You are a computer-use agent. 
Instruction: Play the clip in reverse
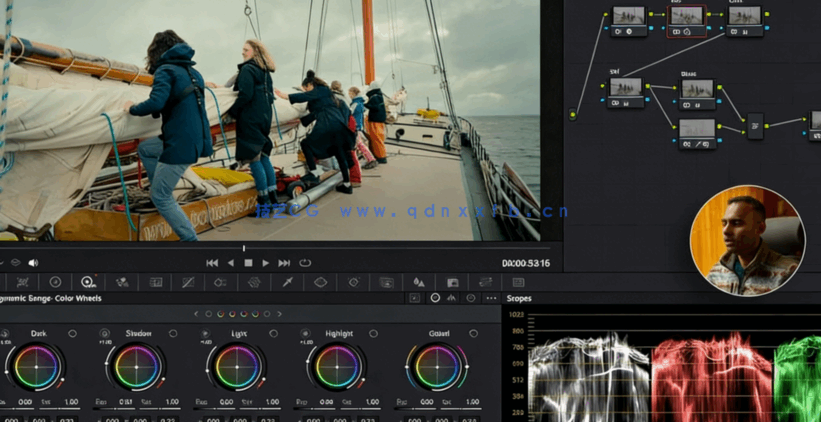pyautogui.click(x=231, y=263)
